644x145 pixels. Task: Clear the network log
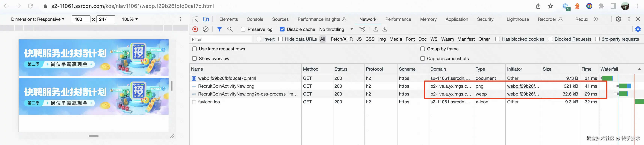(x=205, y=29)
